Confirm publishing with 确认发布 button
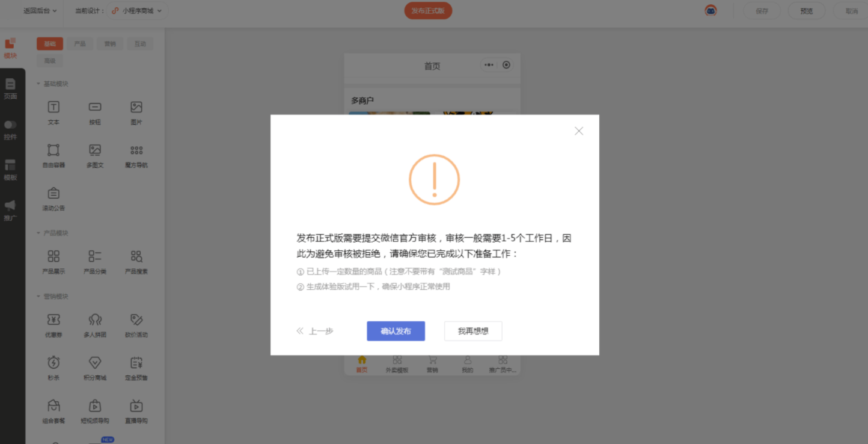This screenshot has height=444, width=868. (396, 331)
